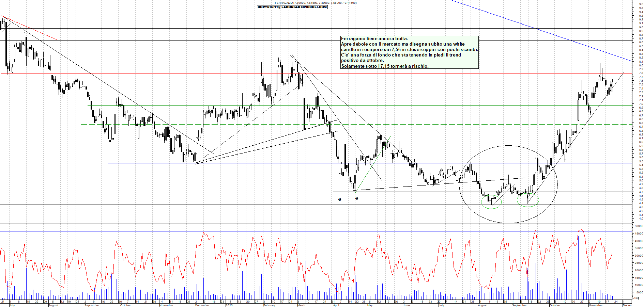644x307 pixels.
Task: Open the December label on the date axis
Action: (x=201, y=305)
